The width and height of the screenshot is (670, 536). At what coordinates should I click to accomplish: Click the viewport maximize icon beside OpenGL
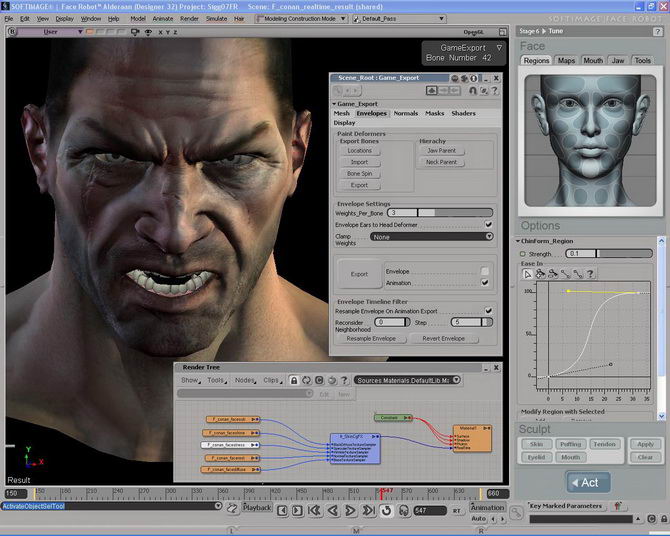(502, 32)
